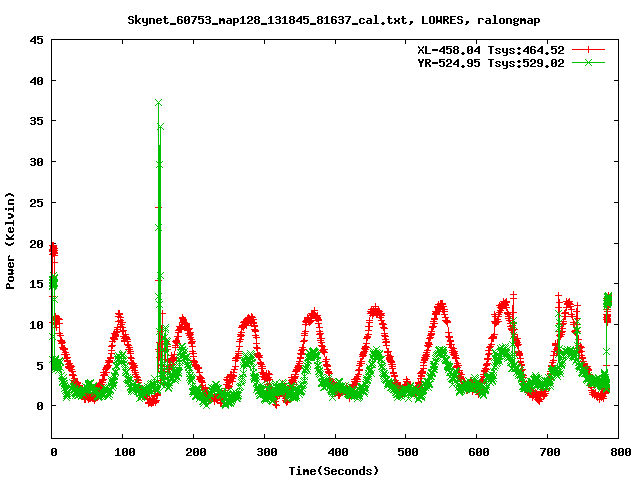640x480 pixels.
Task: Click the 'Power (Kelvin)' axis label
Action: [10, 241]
